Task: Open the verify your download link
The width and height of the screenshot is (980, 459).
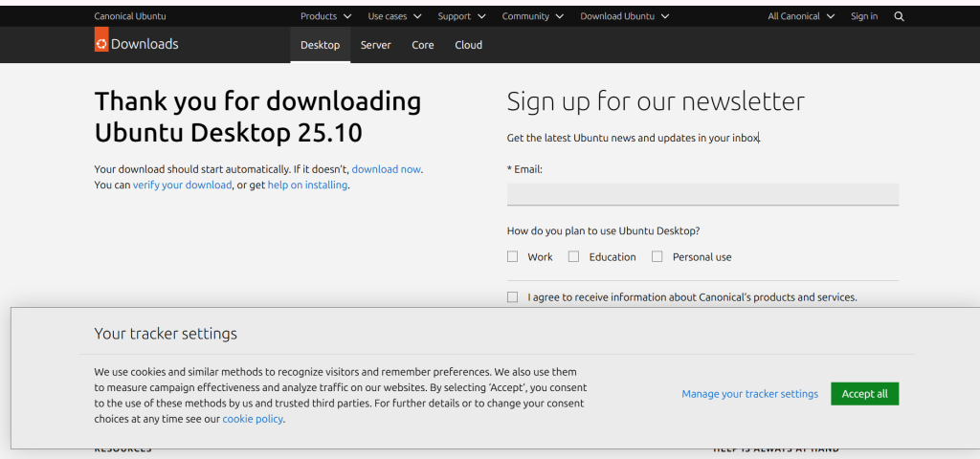Action: click(182, 186)
